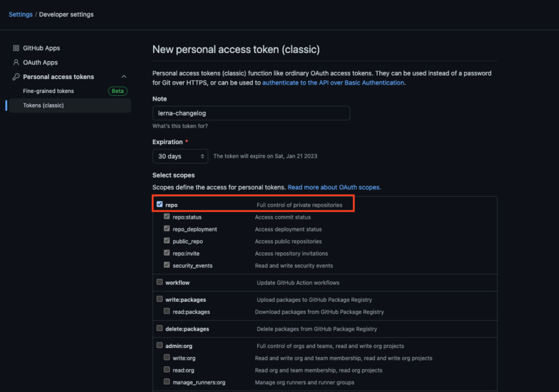Enable the write:org checkbox
559x392 pixels.
pyautogui.click(x=166, y=358)
